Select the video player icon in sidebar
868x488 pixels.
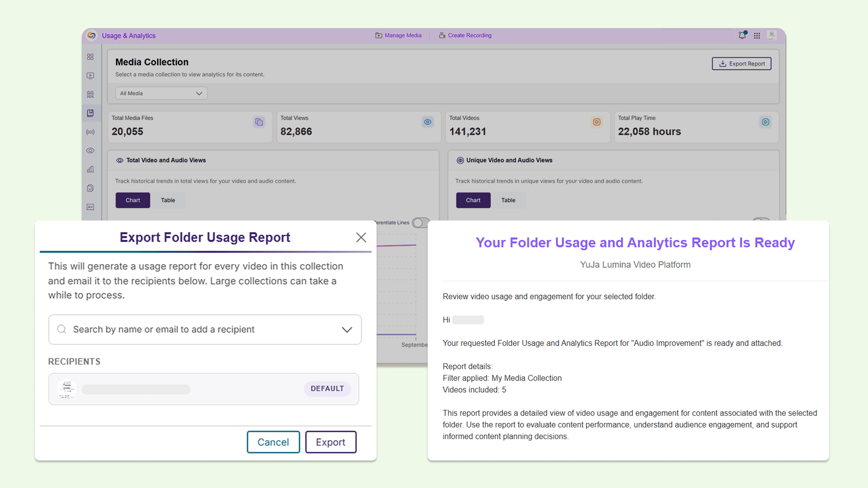coord(90,75)
